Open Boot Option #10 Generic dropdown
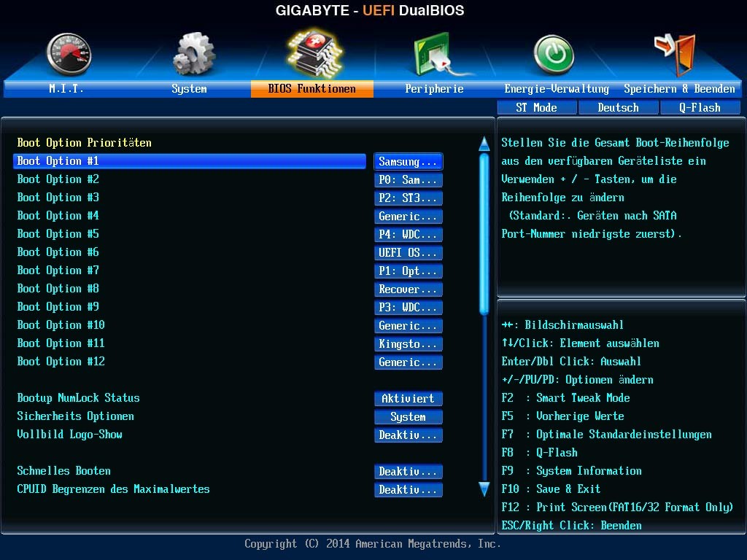The image size is (747, 560). pos(409,326)
